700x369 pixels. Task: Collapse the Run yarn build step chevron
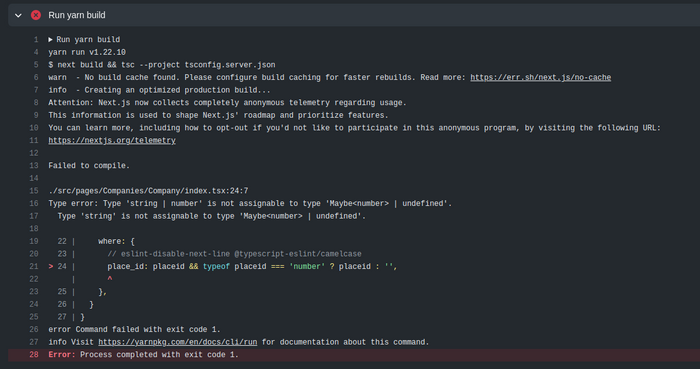(18, 16)
